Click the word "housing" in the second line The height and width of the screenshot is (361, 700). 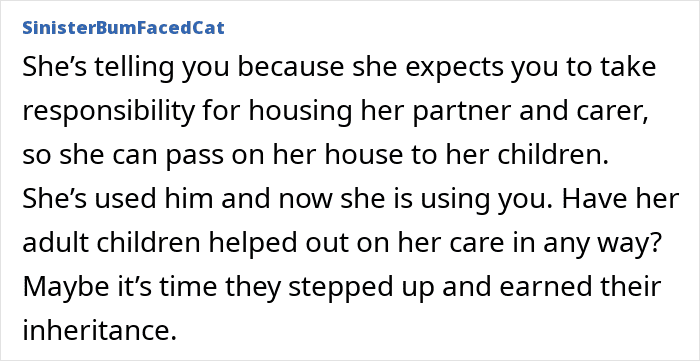tap(300, 112)
